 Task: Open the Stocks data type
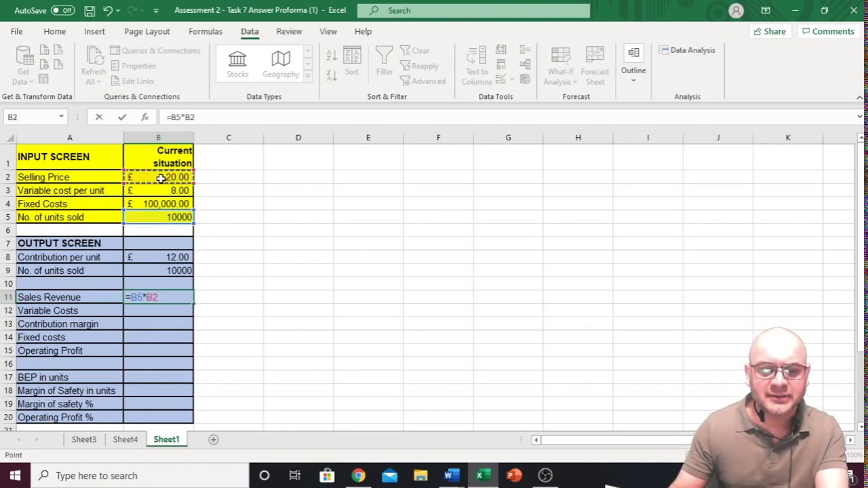click(237, 64)
